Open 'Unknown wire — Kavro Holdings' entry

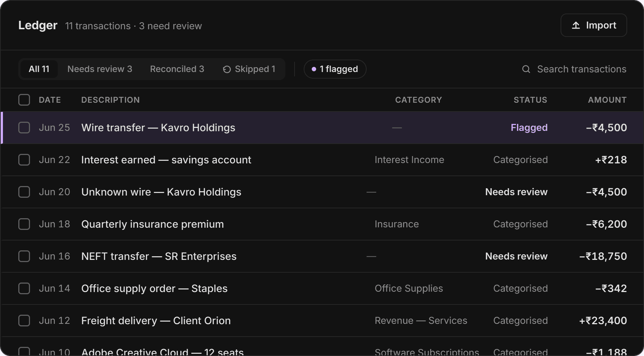[x=161, y=192]
